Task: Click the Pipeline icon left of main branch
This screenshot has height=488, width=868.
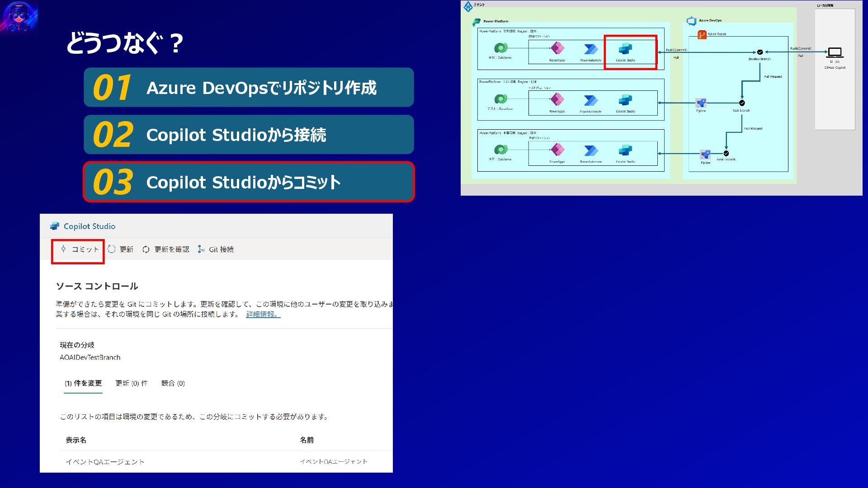Action: tap(705, 155)
